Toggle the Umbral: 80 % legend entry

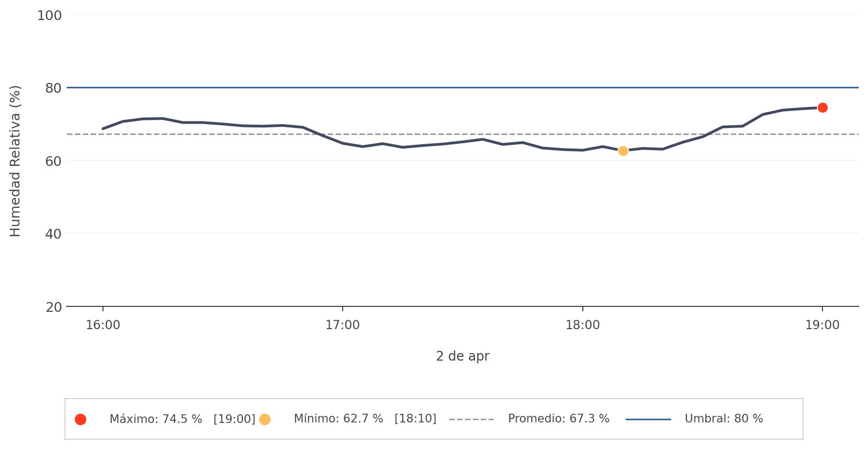coord(724,419)
